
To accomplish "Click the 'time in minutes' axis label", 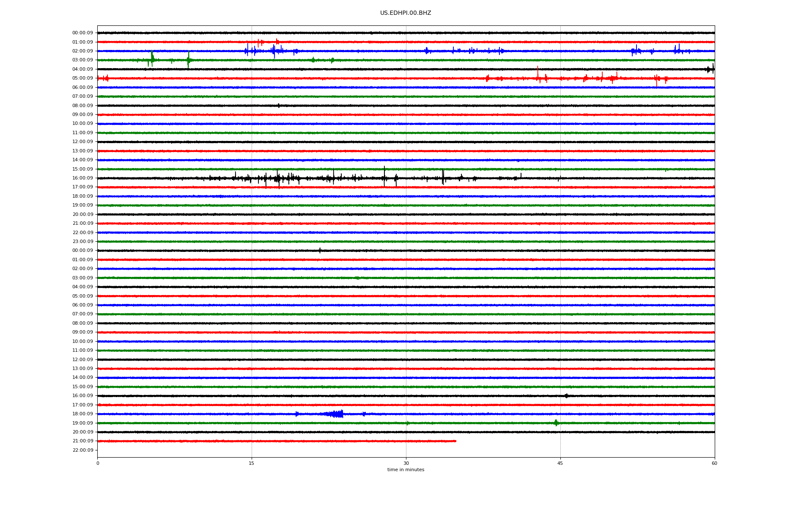I will [x=405, y=470].
